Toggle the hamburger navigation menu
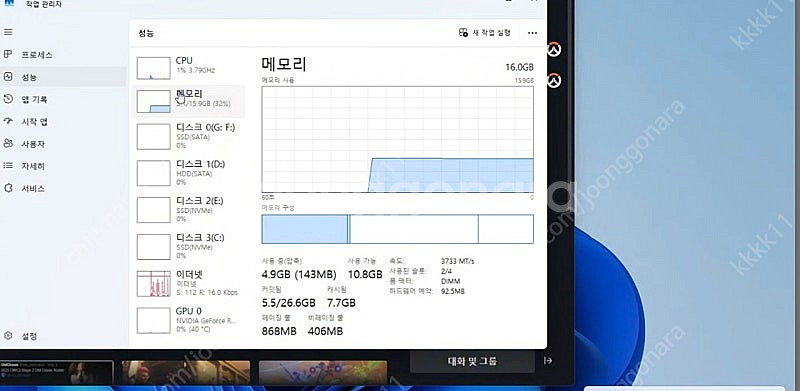 point(8,32)
